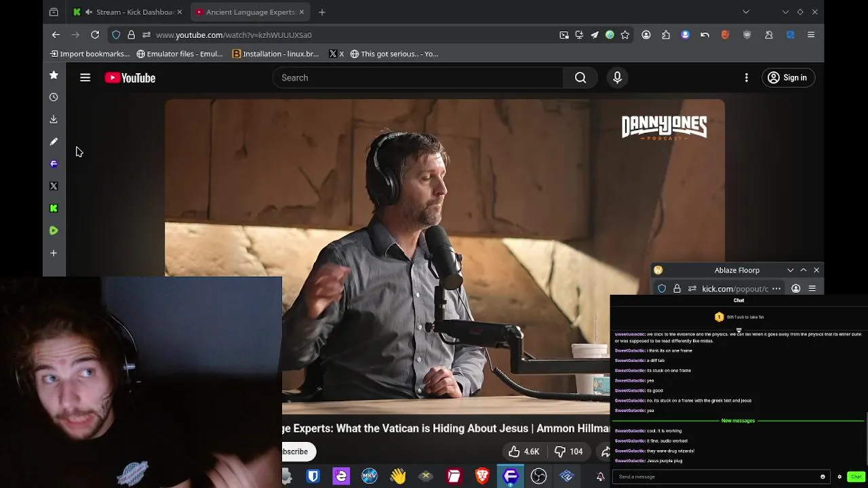Click the green Chat send button

coord(856,476)
